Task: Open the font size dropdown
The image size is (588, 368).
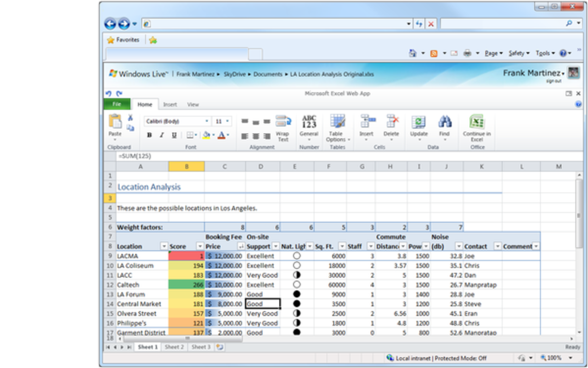Action: [228, 121]
